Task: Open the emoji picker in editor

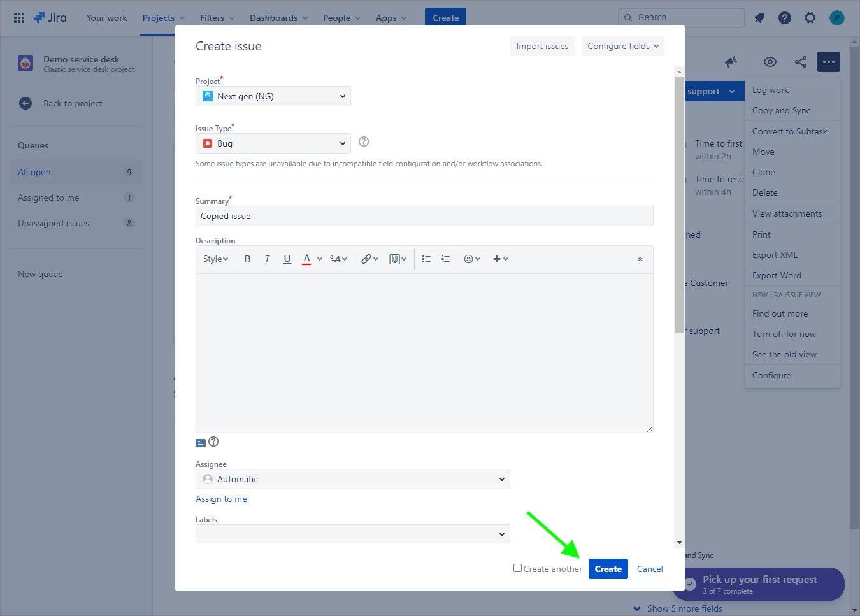Action: [471, 259]
